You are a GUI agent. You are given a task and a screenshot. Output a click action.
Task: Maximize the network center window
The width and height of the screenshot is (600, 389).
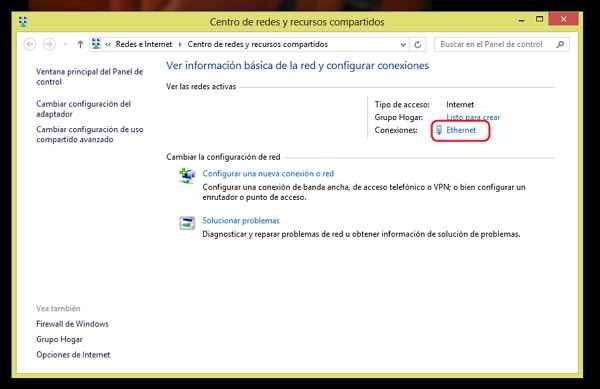(539, 19)
